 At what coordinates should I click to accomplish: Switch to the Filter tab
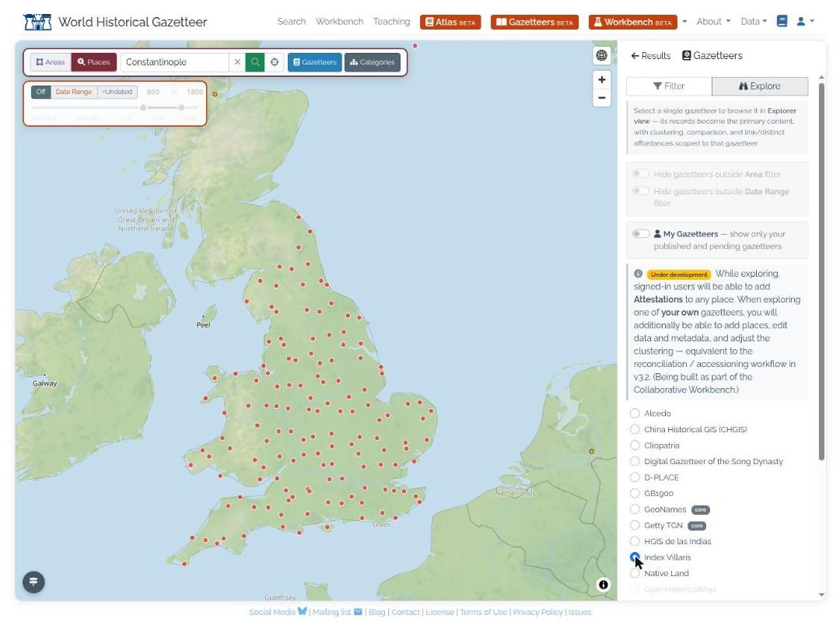(669, 86)
